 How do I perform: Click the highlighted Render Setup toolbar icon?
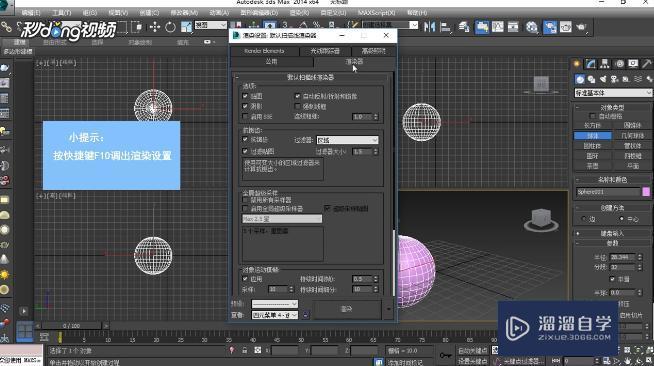550,27
